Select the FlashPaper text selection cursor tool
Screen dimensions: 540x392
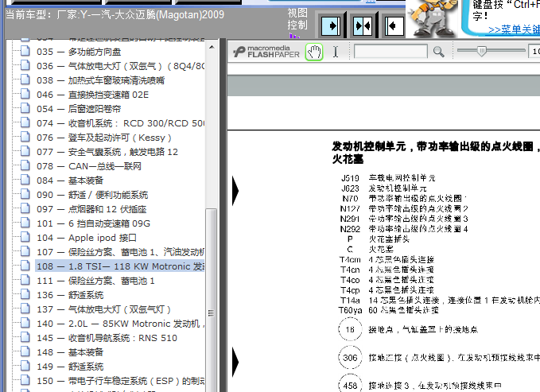coord(336,52)
